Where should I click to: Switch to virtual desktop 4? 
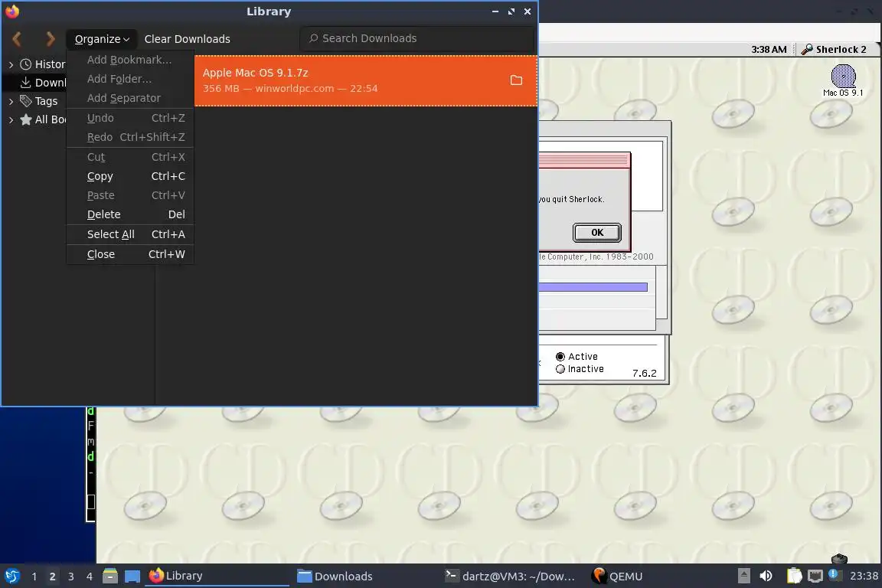click(x=90, y=577)
